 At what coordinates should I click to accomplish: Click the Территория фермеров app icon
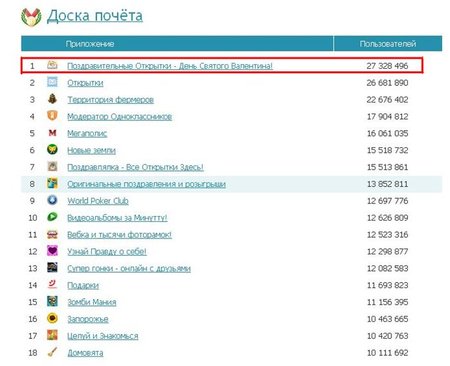[x=52, y=99]
